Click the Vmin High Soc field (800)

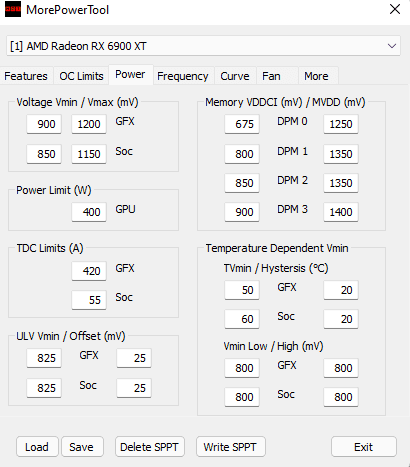341,397
